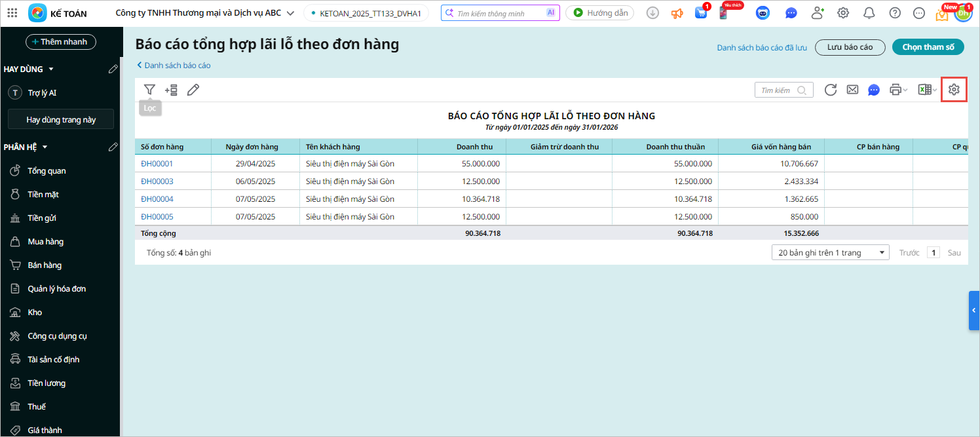This screenshot has height=437, width=980.
Task: Open the notification bell
Action: click(x=869, y=13)
